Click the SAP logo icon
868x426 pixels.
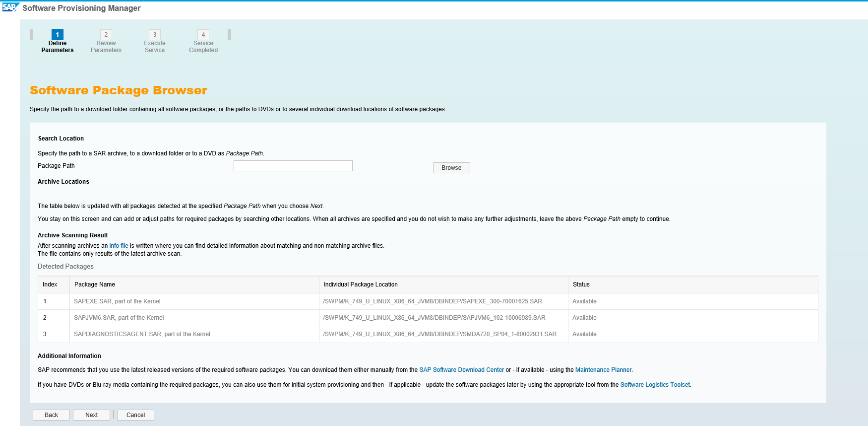tap(10, 7)
